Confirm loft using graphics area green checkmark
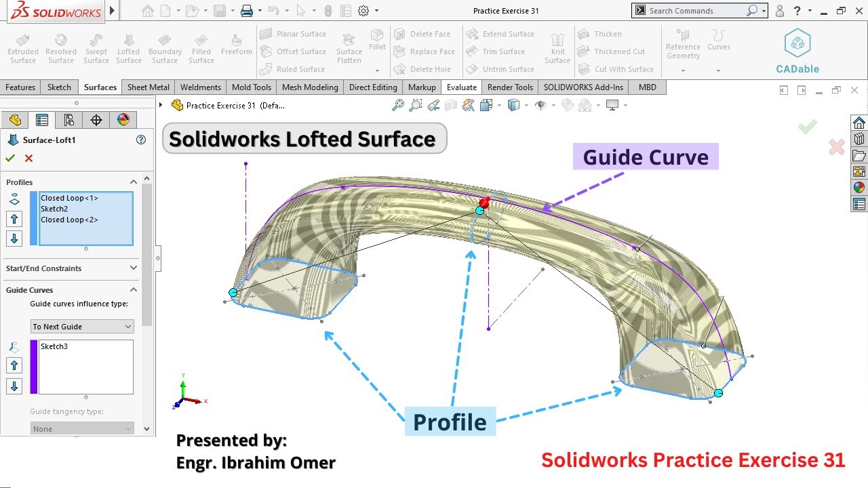The height and width of the screenshot is (488, 868). point(807,127)
